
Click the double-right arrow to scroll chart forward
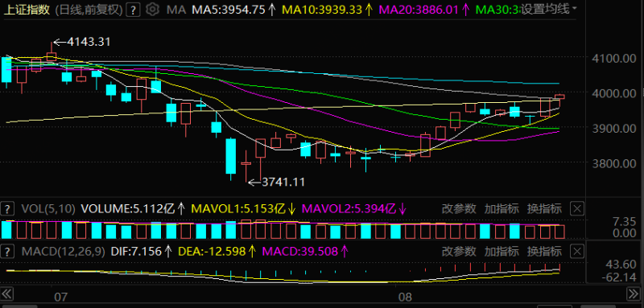tap(634, 294)
